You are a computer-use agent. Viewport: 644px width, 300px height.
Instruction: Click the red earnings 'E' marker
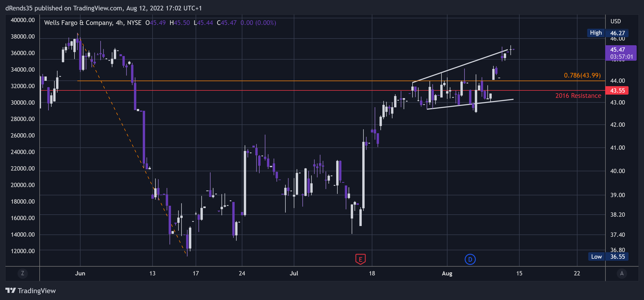[x=360, y=259]
